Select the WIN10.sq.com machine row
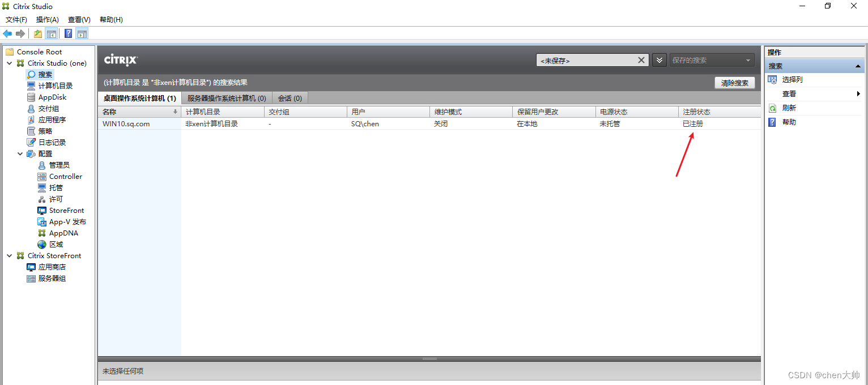The width and height of the screenshot is (868, 385). pyautogui.click(x=429, y=123)
